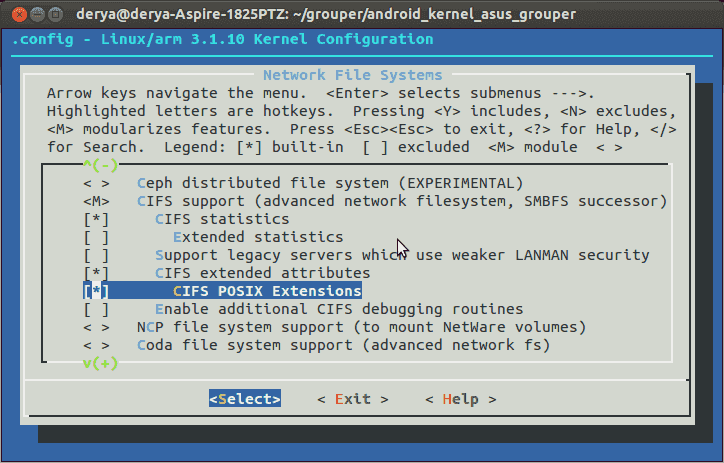Screen dimensions: 724x463
Task: Toggle checkbox for legacy LANMAN security support
Action: point(96,255)
